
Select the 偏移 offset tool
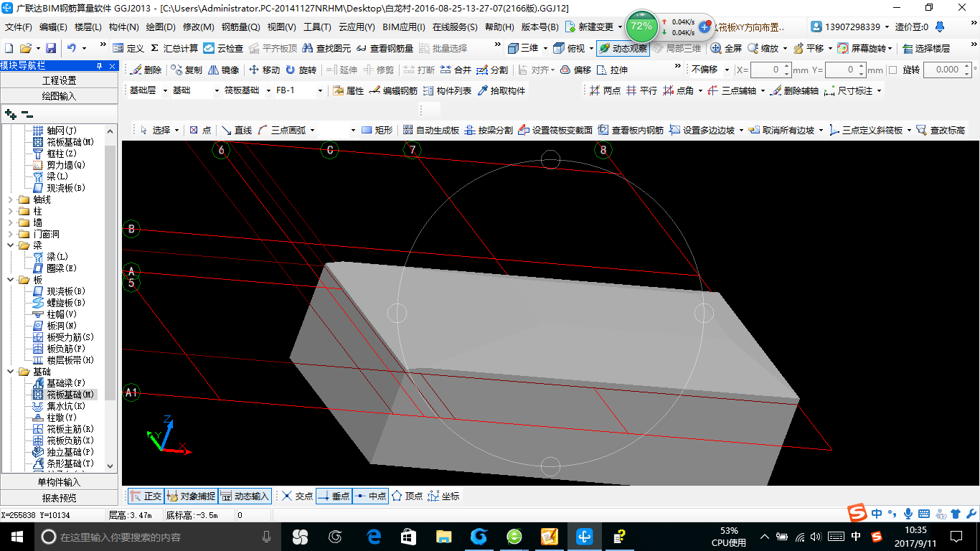pos(575,70)
